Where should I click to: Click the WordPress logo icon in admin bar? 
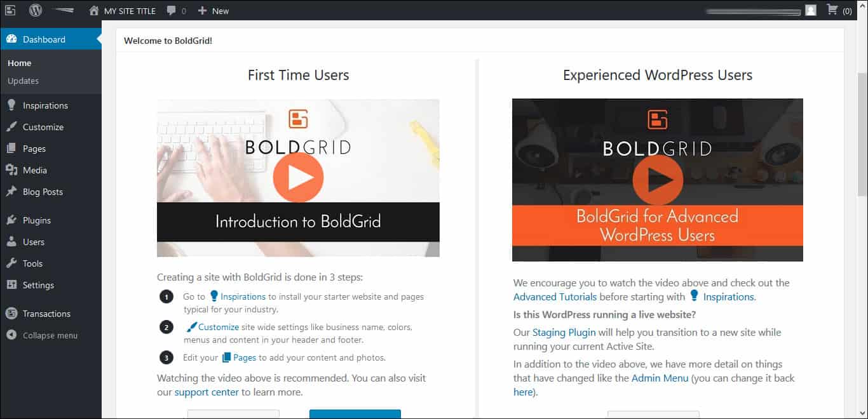point(36,10)
